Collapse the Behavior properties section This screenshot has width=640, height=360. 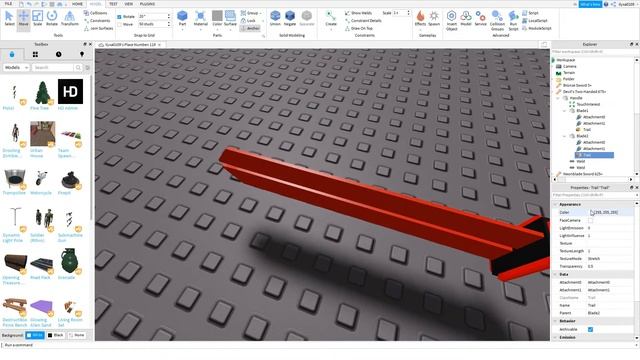click(555, 321)
